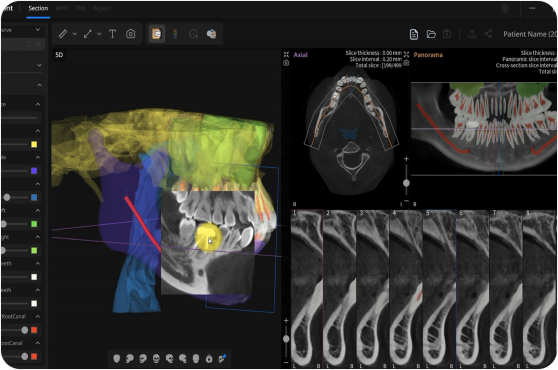Collapse the section above the blue swatch
Image resolution: width=558 pixels, height=370 pixels.
(38, 184)
